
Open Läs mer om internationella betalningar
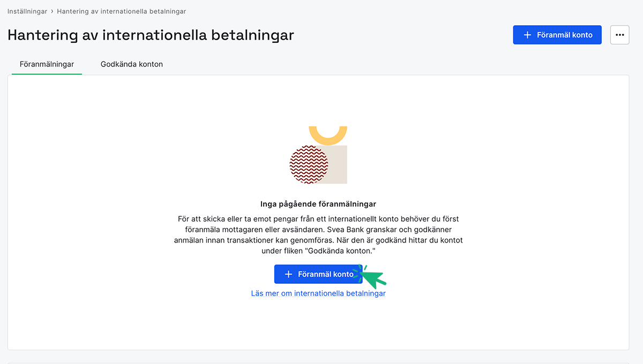coord(318,293)
